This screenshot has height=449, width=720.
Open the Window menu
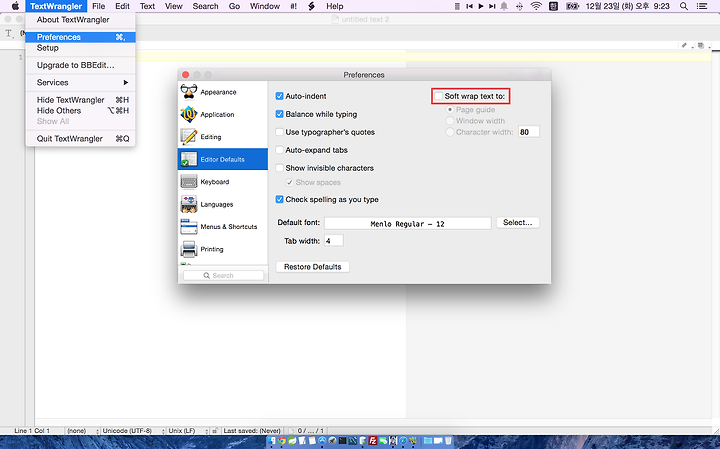pos(264,6)
